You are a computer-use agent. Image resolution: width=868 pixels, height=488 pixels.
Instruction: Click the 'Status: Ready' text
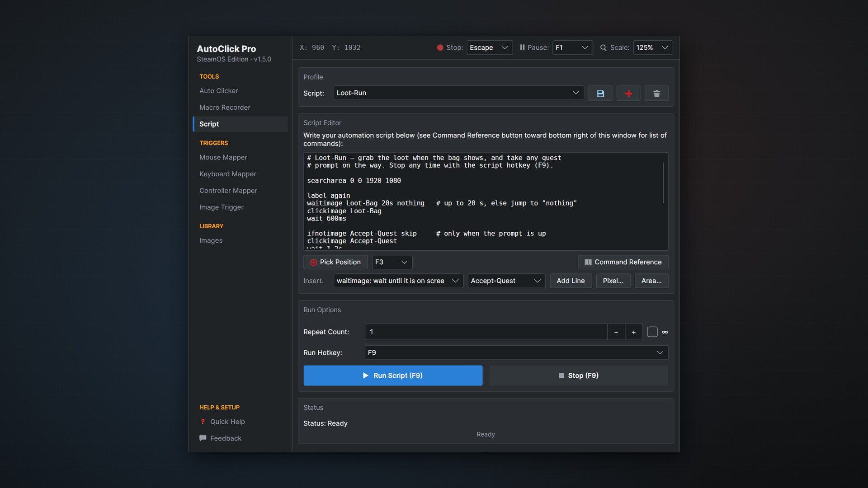325,423
